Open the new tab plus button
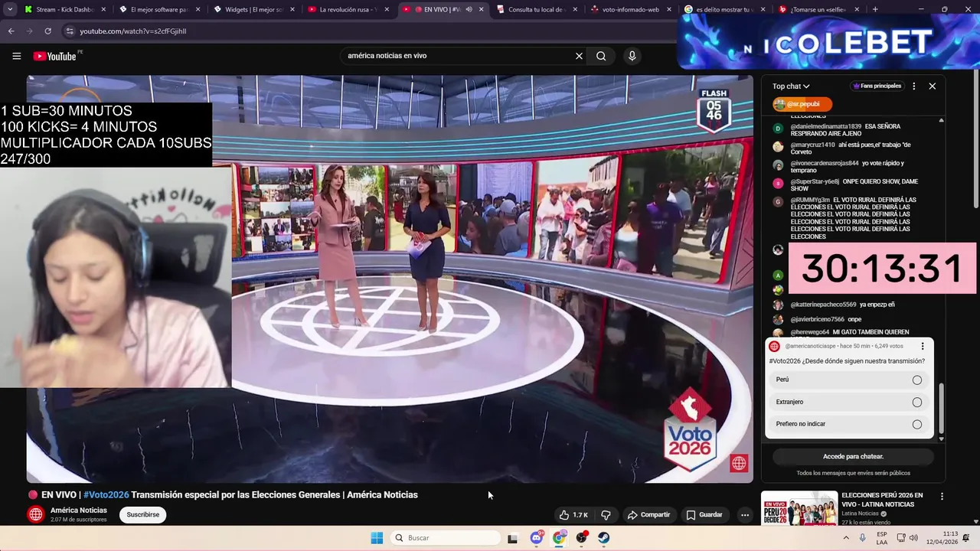Screen dimensions: 980x551 pyautogui.click(x=875, y=9)
